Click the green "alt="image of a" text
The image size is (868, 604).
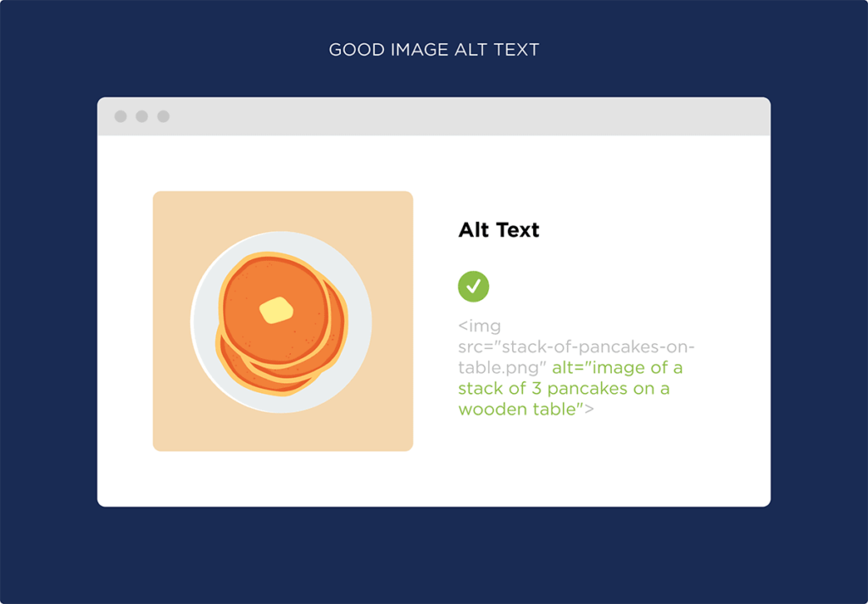coord(617,368)
